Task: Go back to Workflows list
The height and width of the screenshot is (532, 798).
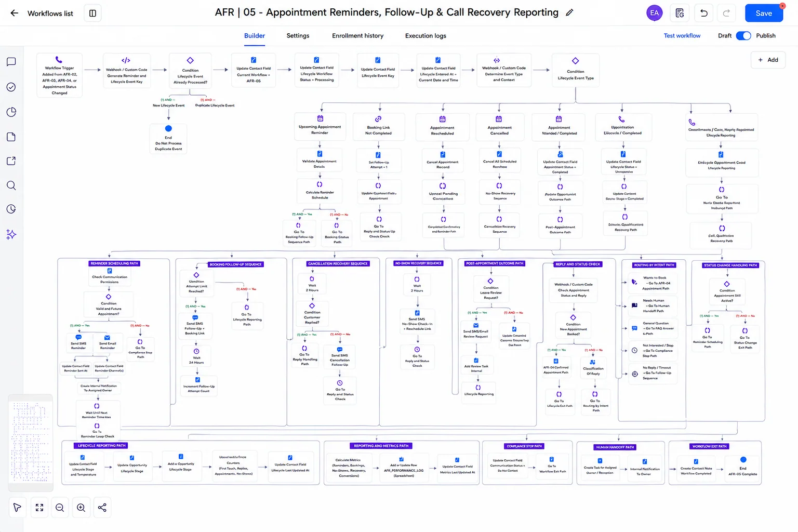Action: [42, 14]
